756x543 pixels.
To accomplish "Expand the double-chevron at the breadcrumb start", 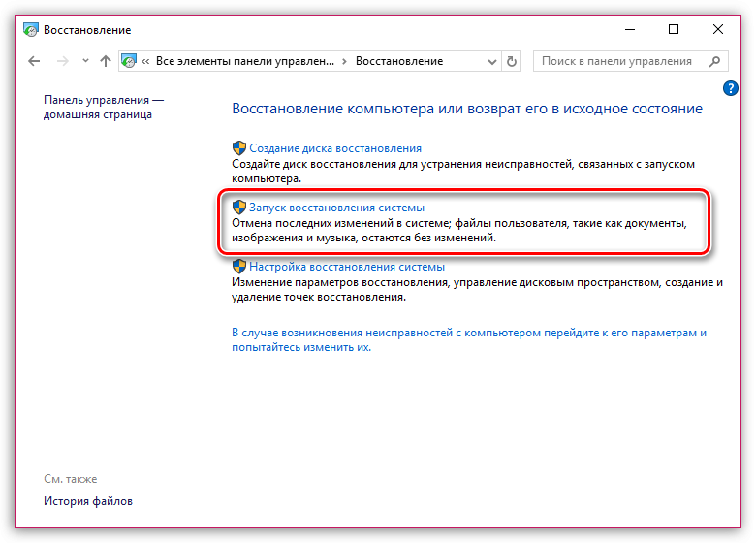I will coord(145,61).
